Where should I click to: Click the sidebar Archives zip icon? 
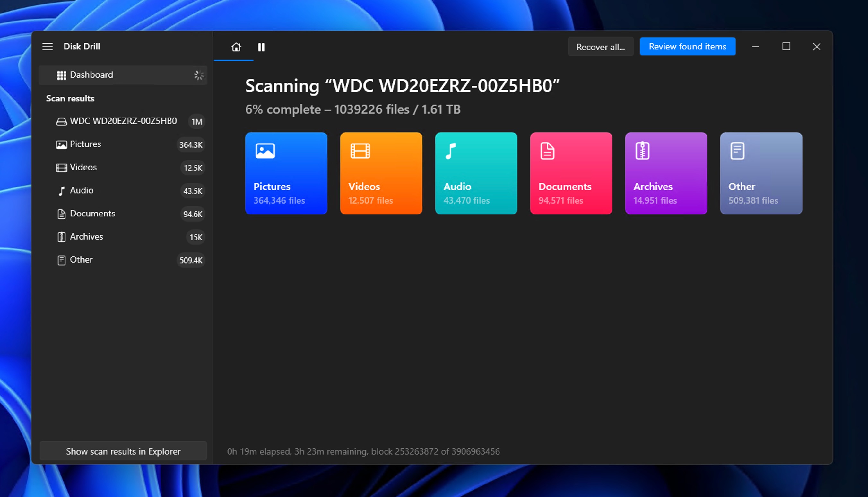[x=61, y=237]
